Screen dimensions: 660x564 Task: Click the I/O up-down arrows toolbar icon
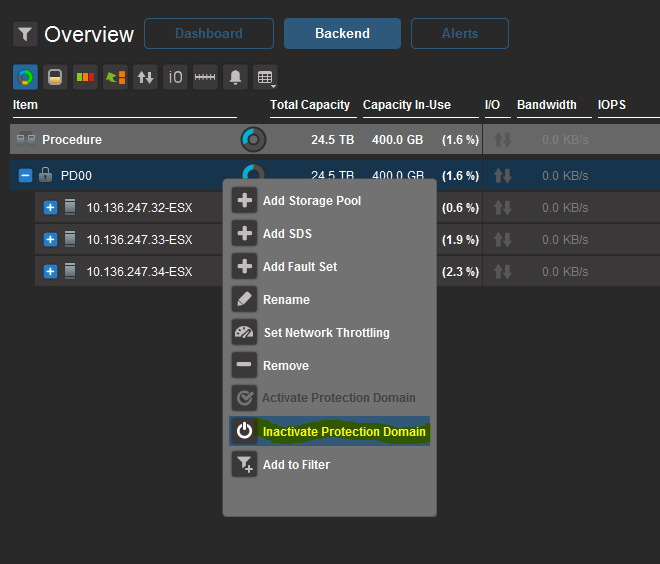pos(145,77)
